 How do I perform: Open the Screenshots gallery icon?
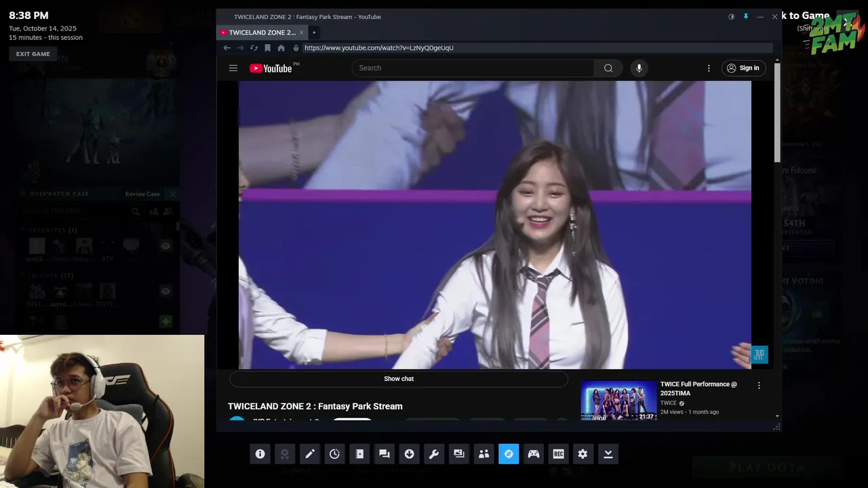pyautogui.click(x=459, y=454)
